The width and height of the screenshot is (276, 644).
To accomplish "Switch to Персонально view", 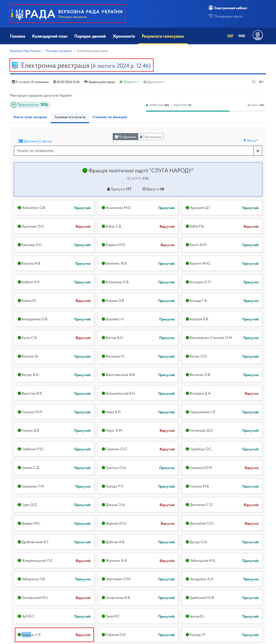I will (151, 137).
